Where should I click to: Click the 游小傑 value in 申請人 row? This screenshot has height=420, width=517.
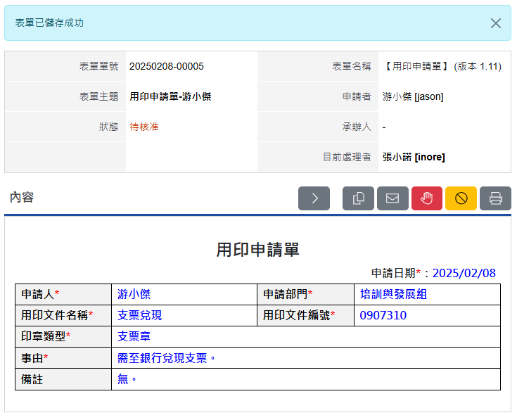tap(134, 294)
